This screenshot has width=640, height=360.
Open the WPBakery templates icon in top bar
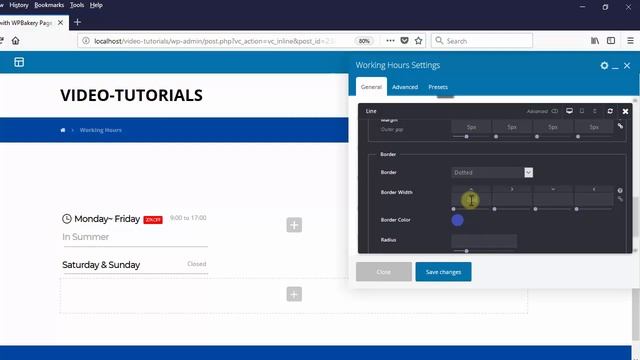click(19, 62)
